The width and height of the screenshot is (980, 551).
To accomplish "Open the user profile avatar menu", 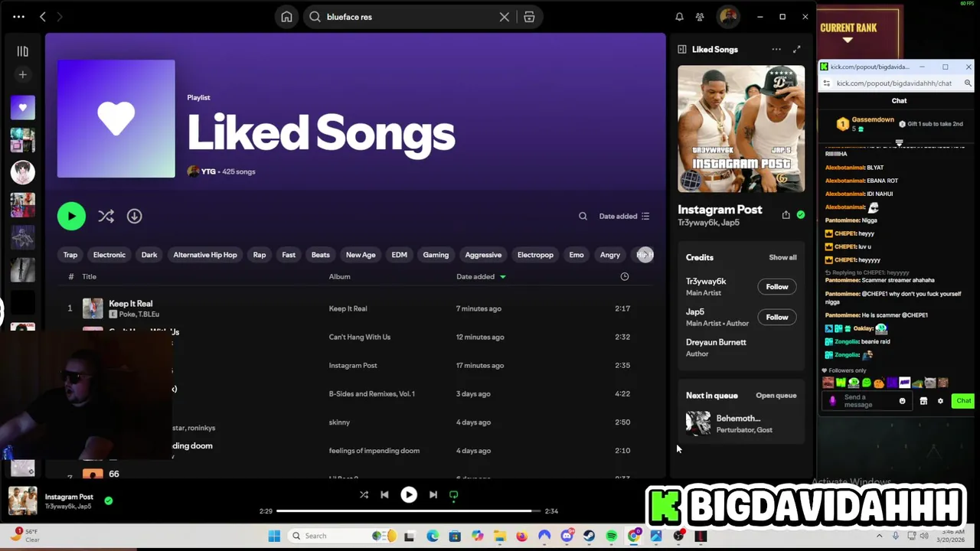I will (x=728, y=17).
